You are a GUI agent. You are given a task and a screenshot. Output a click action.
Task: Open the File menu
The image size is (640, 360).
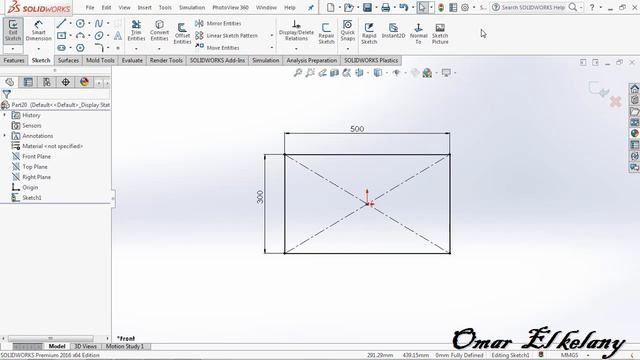90,7
